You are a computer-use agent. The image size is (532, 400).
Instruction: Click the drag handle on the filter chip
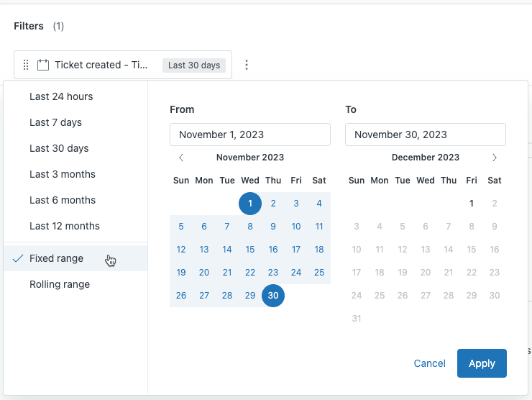click(x=26, y=65)
